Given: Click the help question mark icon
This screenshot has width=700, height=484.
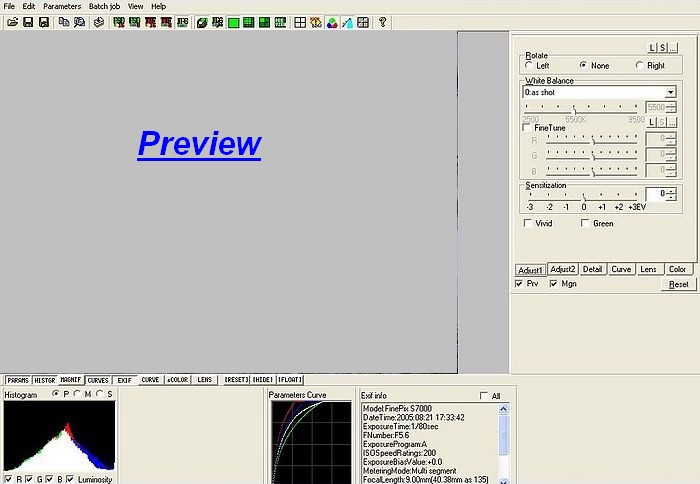Looking at the screenshot, I should coord(382,22).
